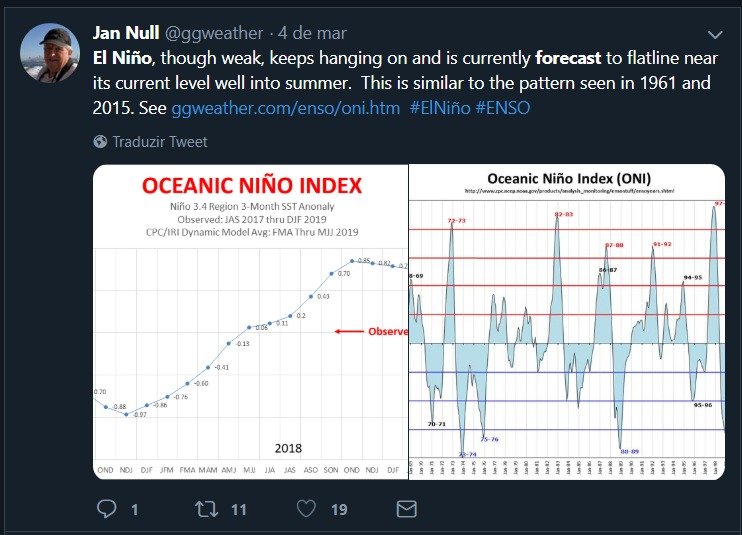Open Jan Null's profile avatar photo

coord(50,53)
